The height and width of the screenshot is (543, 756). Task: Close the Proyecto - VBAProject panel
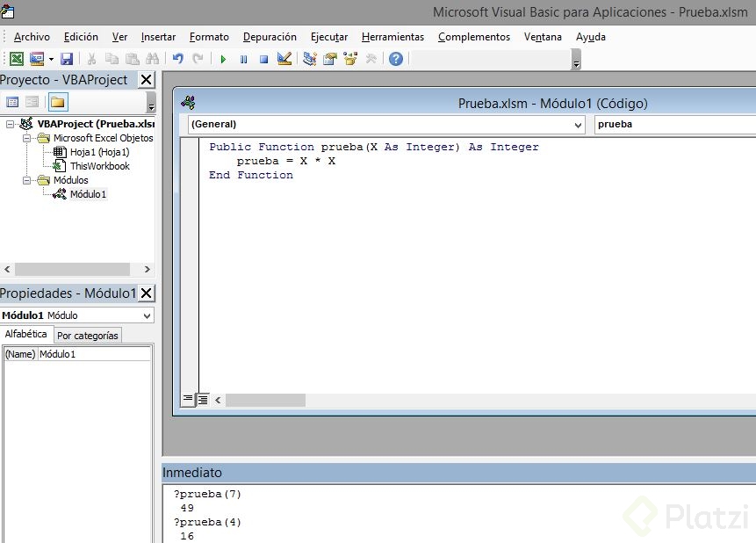click(146, 80)
